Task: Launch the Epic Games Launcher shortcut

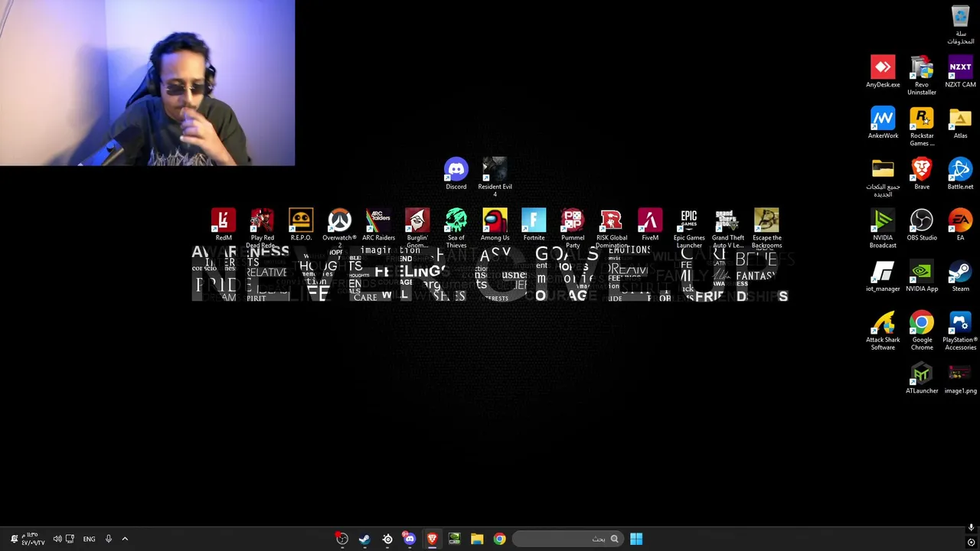Action: (x=689, y=228)
